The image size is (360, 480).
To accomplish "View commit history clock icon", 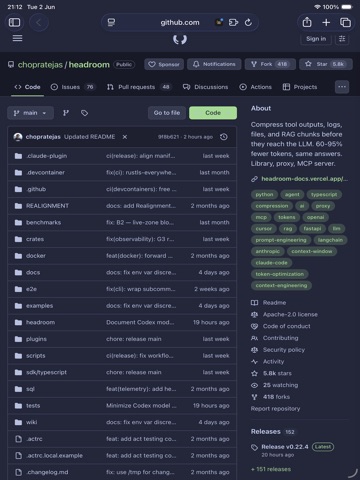I will click(224, 137).
